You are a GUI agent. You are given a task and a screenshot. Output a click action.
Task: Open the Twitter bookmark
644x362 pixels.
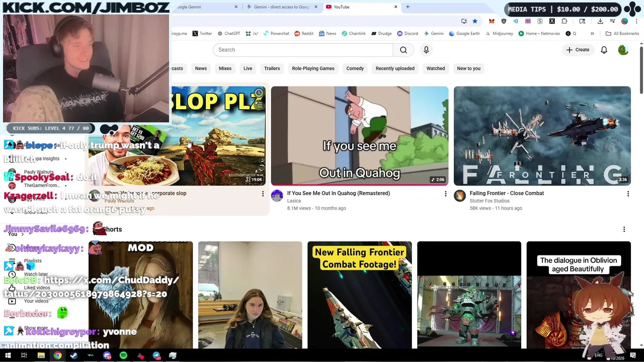[x=202, y=34]
